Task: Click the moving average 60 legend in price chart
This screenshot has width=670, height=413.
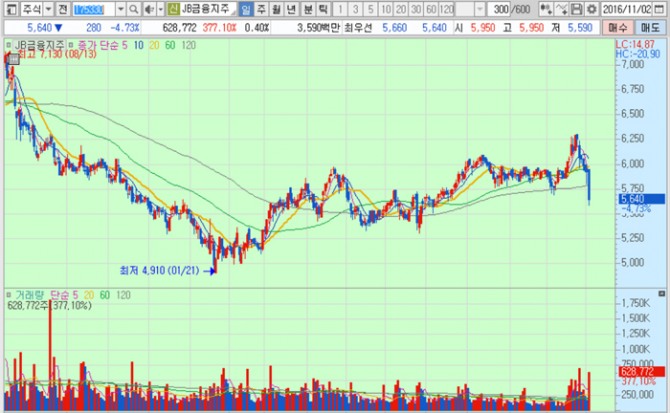Action: coord(170,45)
